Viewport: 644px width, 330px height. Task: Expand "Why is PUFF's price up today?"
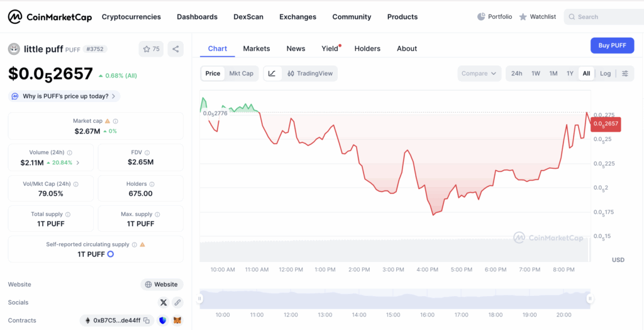click(64, 96)
